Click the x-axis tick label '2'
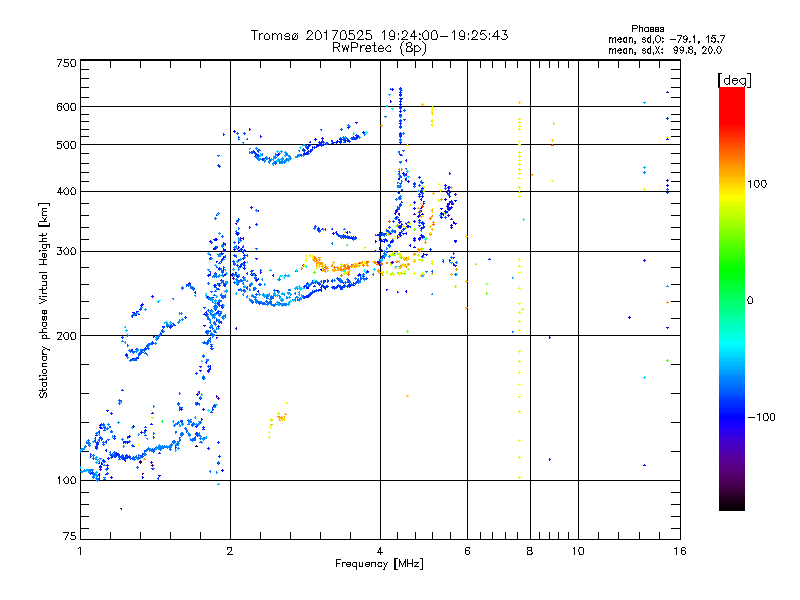 (x=230, y=551)
